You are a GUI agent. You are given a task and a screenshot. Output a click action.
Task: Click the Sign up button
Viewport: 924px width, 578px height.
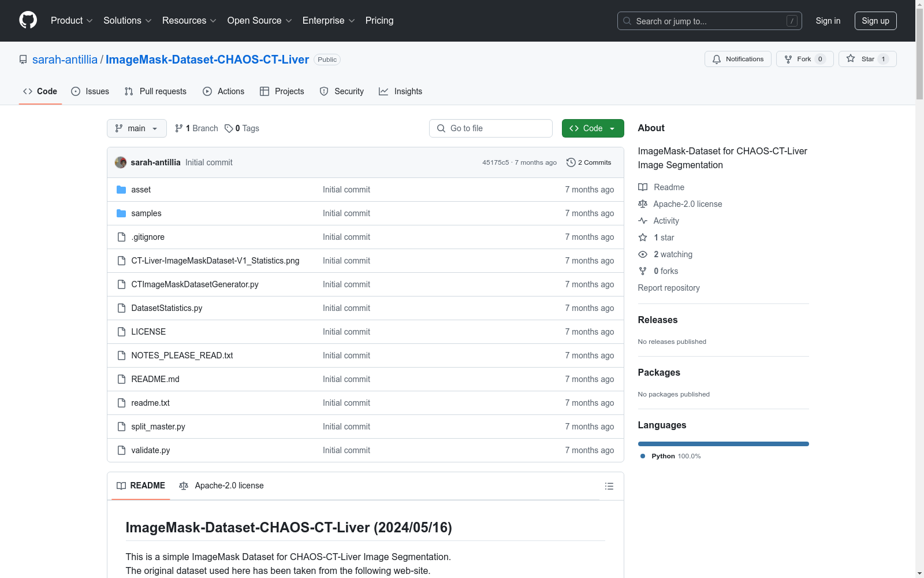tap(875, 21)
